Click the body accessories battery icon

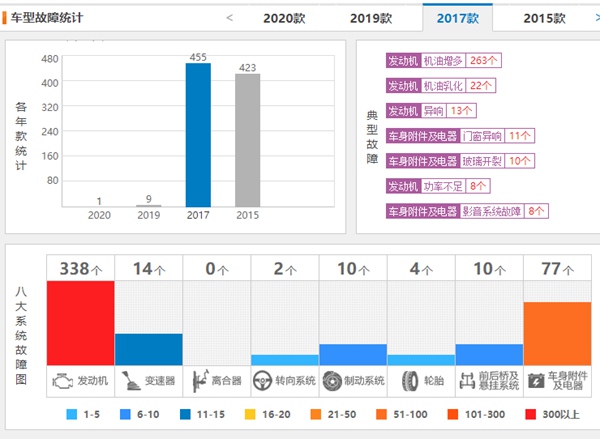(535, 380)
